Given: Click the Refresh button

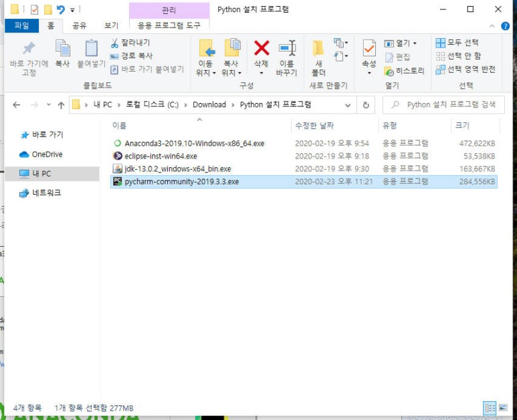Looking at the screenshot, I should pos(366,105).
